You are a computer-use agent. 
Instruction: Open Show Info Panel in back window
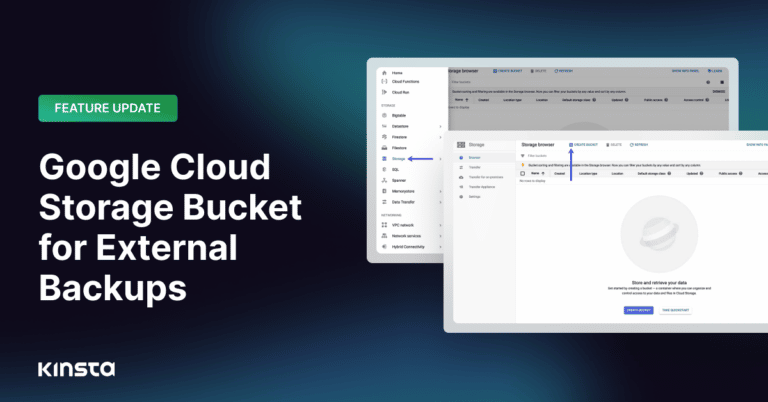click(685, 71)
